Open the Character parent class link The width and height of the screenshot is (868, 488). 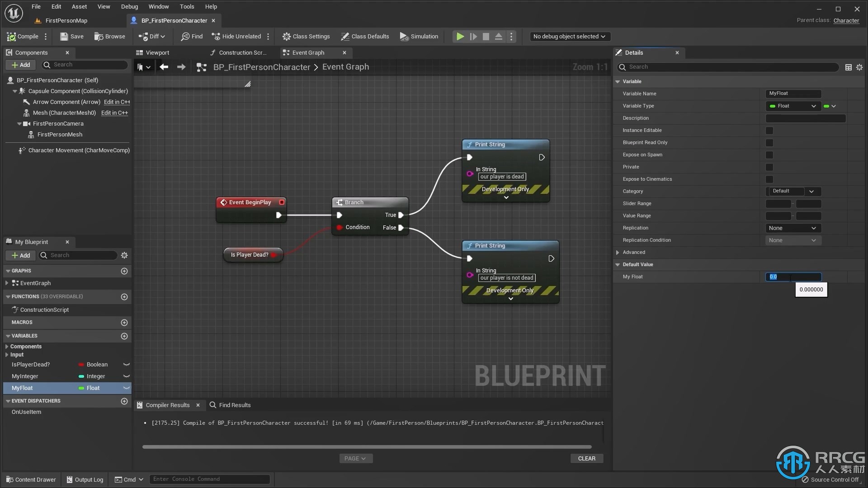pyautogui.click(x=846, y=21)
